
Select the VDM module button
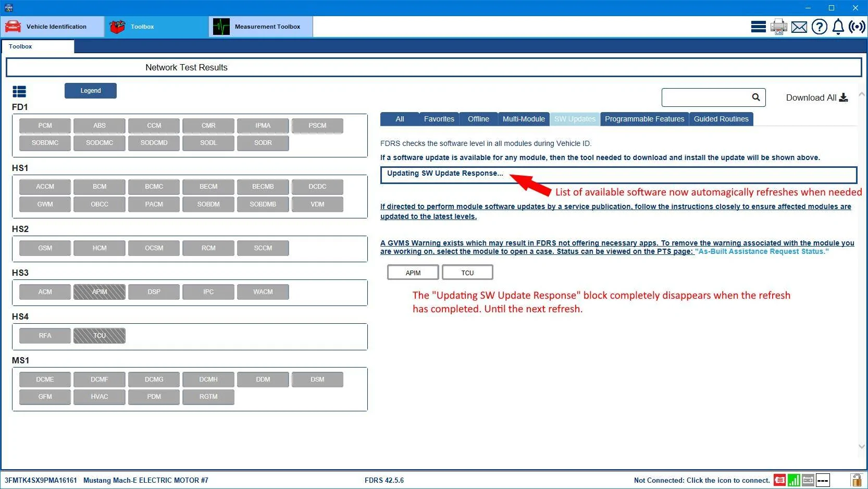pos(317,204)
